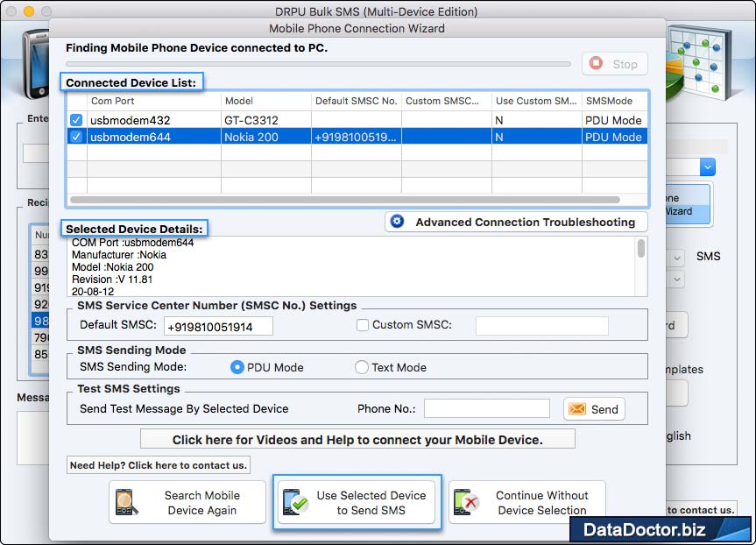
Task: Click Need Help? contact us link
Action: 159,465
